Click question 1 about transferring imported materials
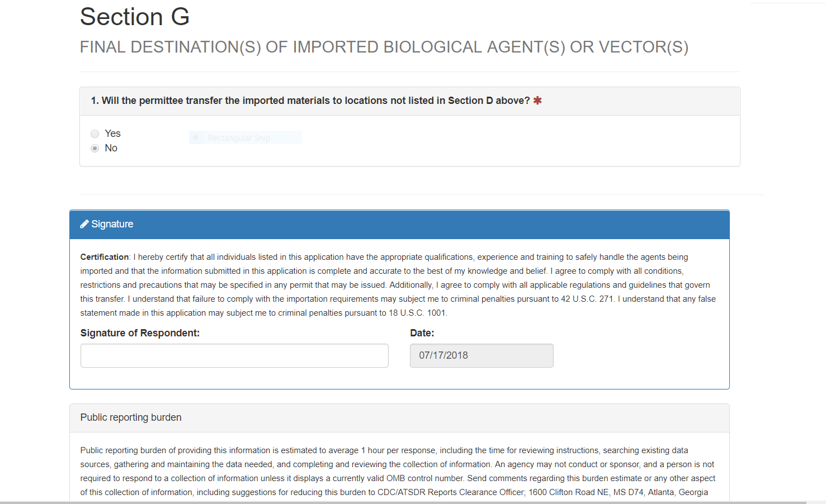The image size is (826, 504). coord(310,101)
